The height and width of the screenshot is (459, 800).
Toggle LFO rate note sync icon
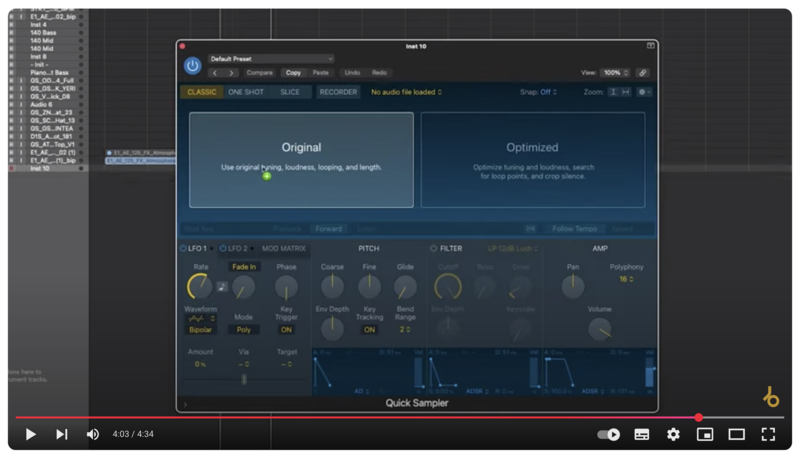[x=222, y=287]
